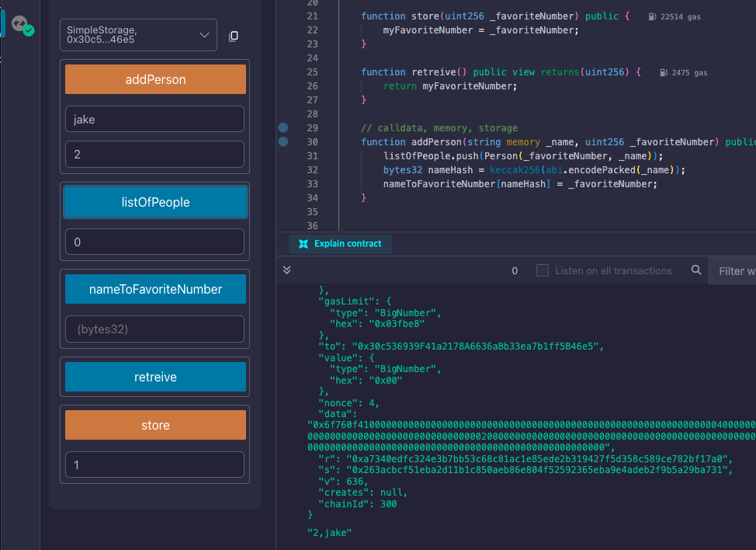Click the listOfPeople.push line of code
The width and height of the screenshot is (756, 550).
(523, 156)
